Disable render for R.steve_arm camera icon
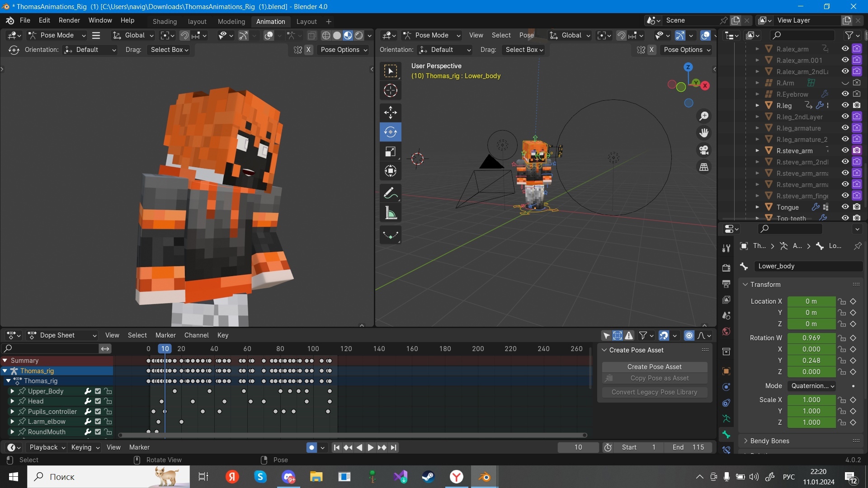The width and height of the screenshot is (868, 488). click(x=857, y=150)
